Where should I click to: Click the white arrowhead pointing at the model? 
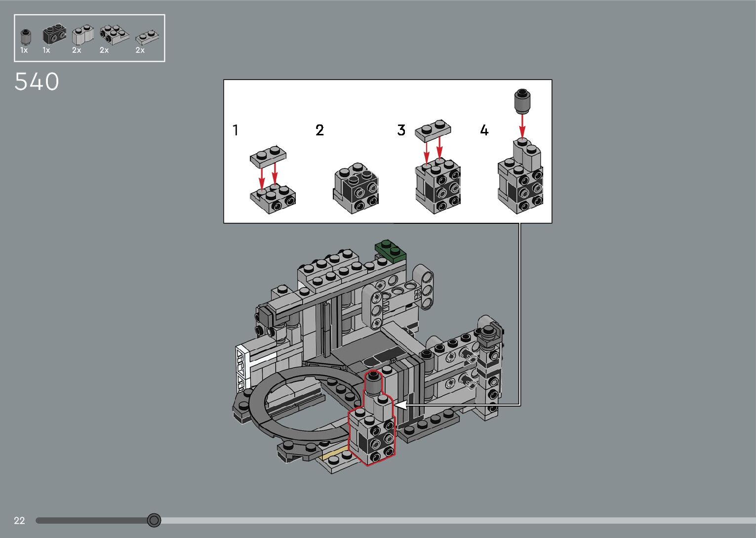click(x=399, y=405)
